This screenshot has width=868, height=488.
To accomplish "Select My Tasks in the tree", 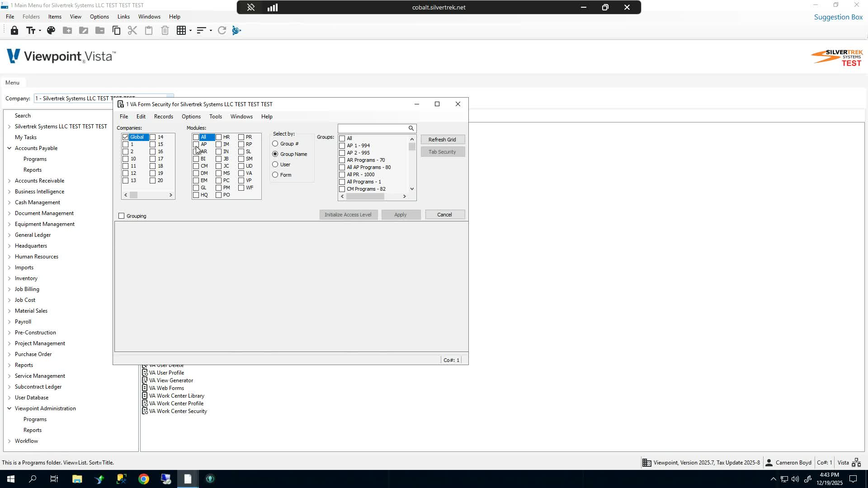I will point(26,137).
